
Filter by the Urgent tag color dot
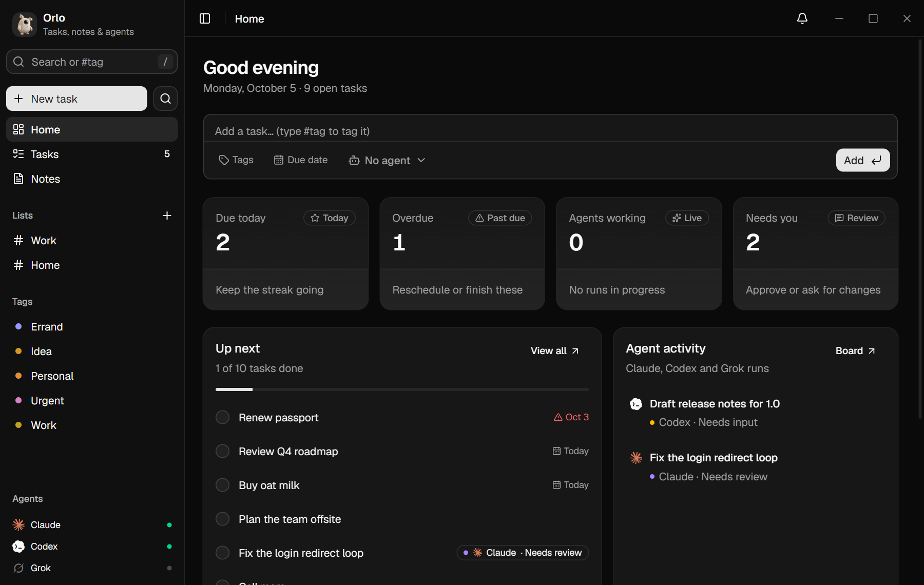[x=18, y=400]
